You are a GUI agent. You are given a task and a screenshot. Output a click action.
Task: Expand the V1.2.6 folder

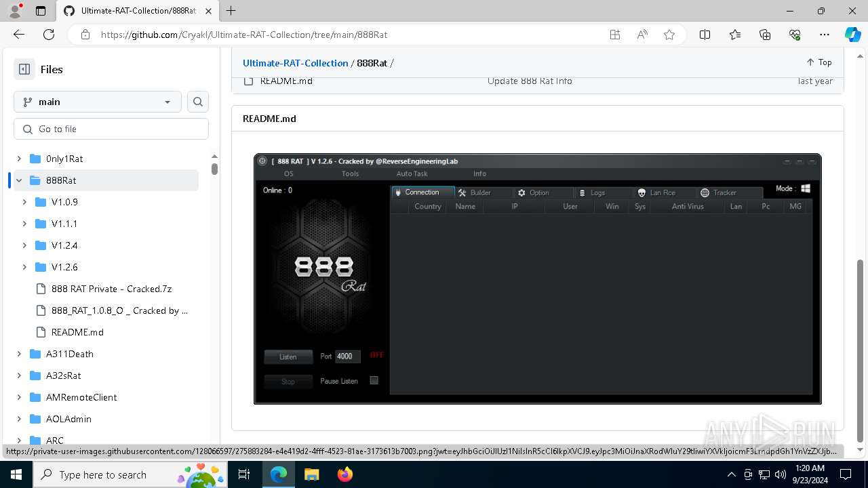[x=24, y=267]
